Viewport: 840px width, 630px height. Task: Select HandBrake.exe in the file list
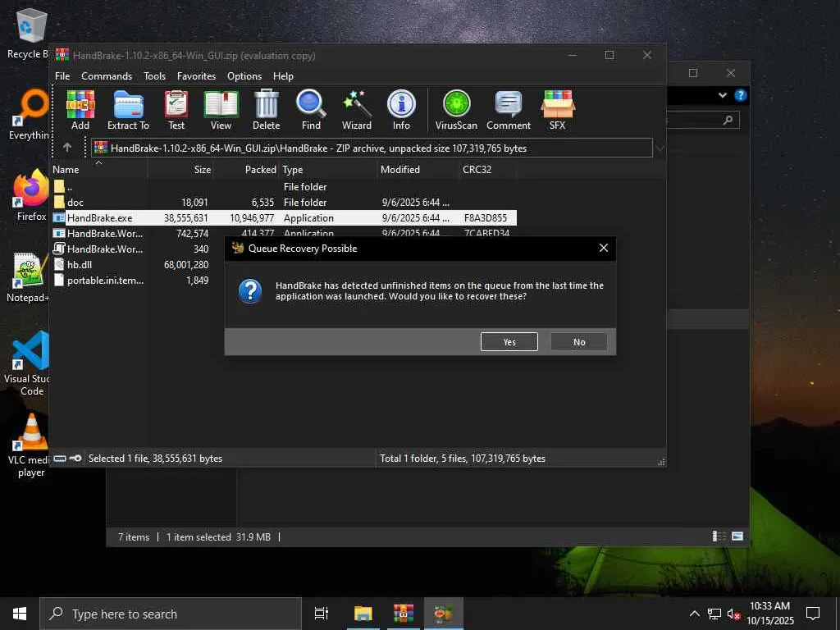tap(284, 217)
